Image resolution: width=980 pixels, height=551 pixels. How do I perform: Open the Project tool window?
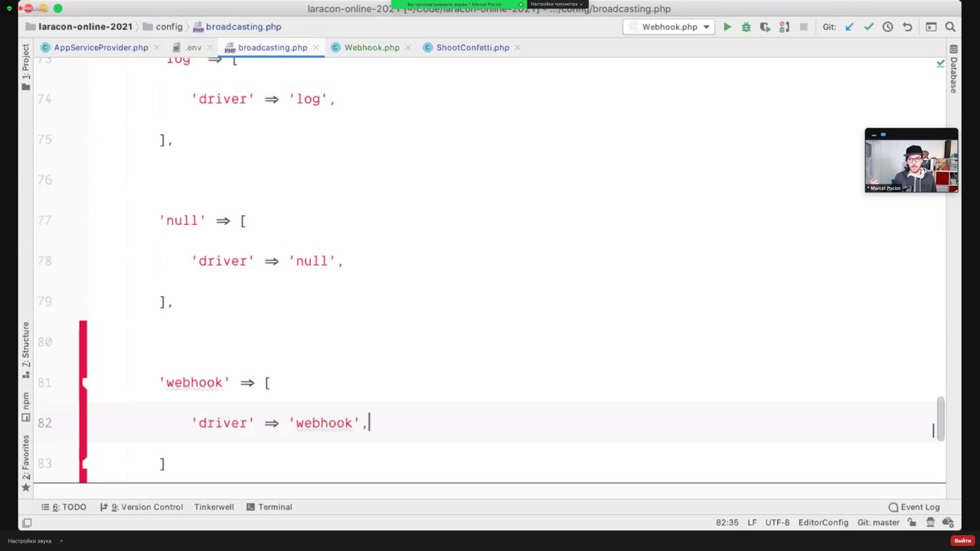(x=26, y=66)
